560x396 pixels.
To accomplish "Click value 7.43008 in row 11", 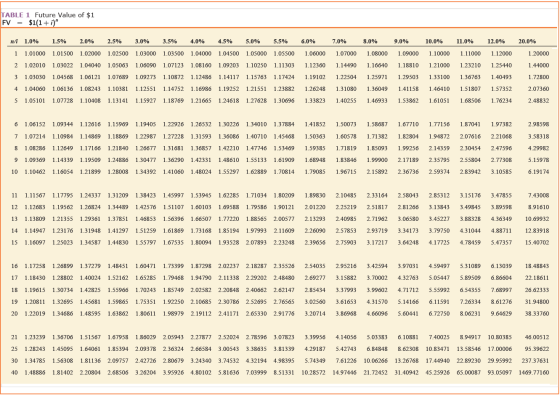I will 539,195.
